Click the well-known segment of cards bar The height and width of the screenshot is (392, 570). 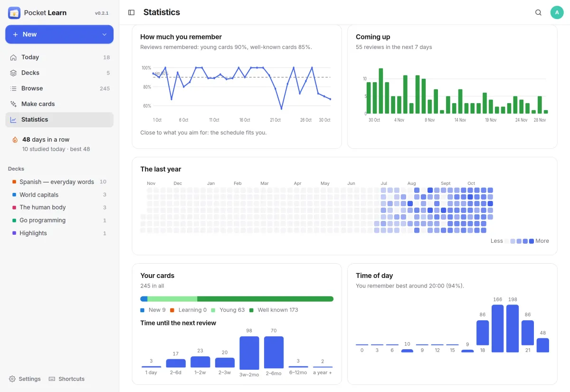click(265, 299)
